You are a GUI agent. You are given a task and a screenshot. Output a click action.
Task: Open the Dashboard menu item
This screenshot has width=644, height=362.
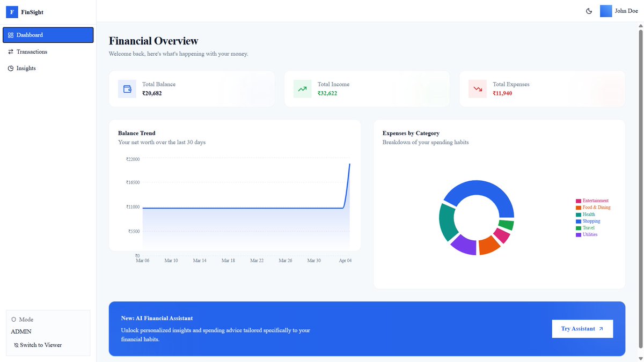tap(48, 35)
